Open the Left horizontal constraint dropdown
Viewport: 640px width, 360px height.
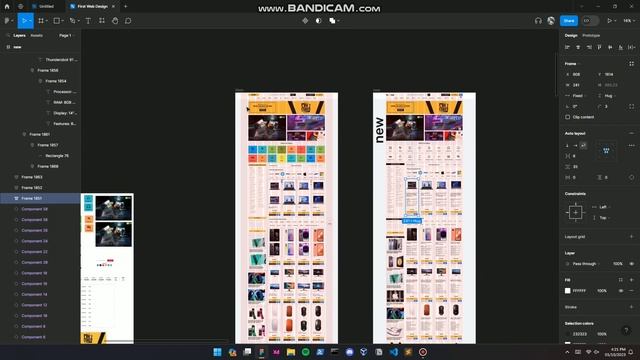pos(602,207)
